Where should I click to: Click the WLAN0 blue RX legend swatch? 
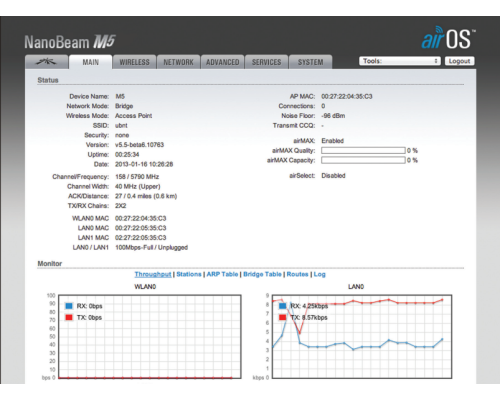(x=69, y=306)
